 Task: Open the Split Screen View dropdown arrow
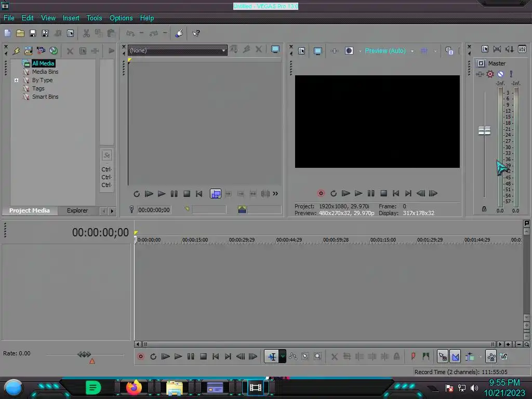(x=360, y=51)
